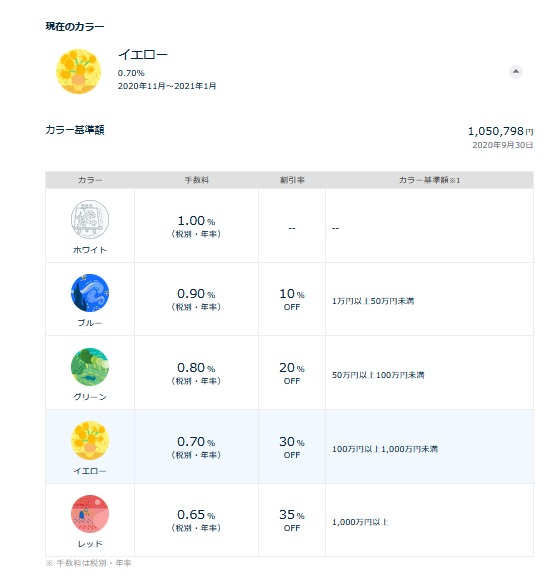The width and height of the screenshot is (554, 576).
Task: Select the ブルー starry night icon
Action: (90, 293)
